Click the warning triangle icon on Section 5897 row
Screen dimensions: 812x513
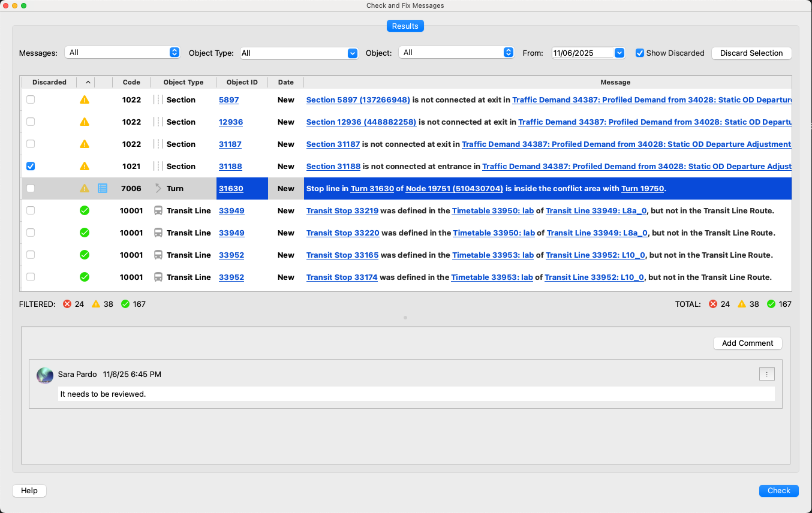(x=85, y=99)
